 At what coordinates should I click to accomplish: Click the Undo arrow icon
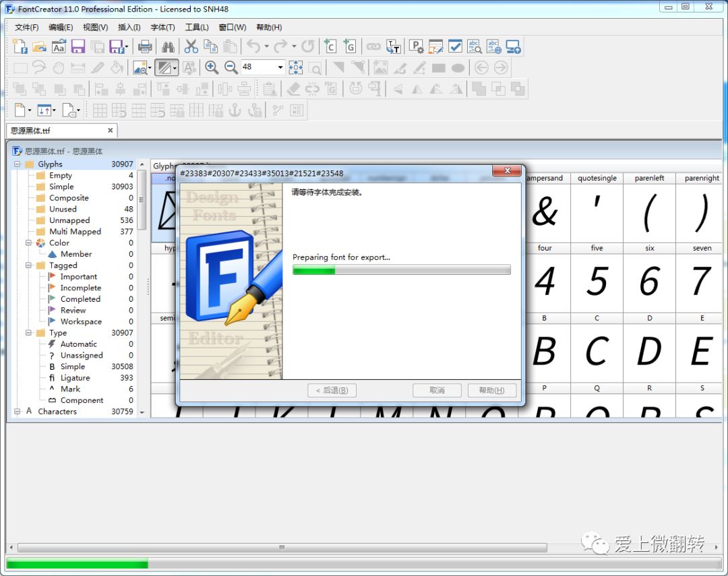click(253, 46)
